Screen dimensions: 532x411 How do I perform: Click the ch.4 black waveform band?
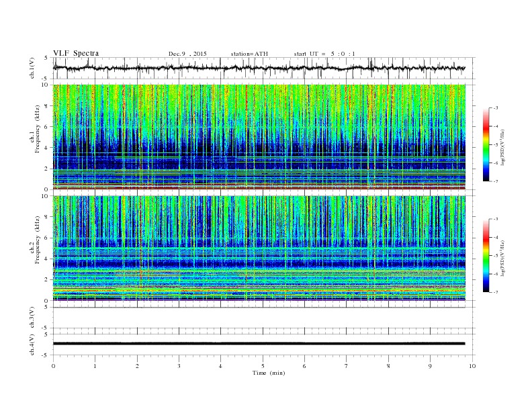click(259, 344)
